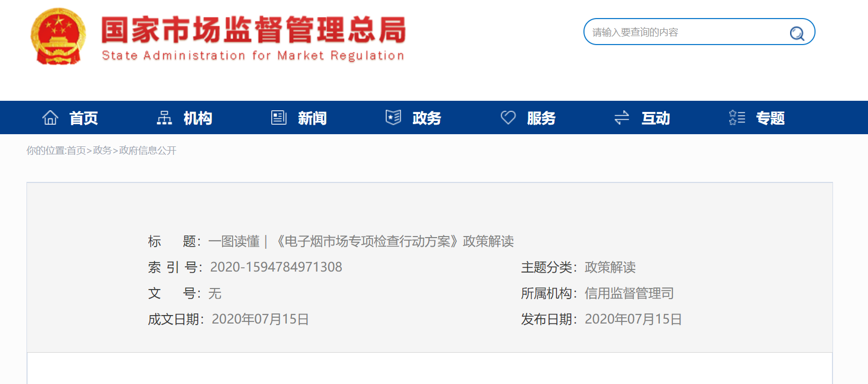Click the 政策解读 topic category value
Screen dimensions: 868x384
[x=610, y=267]
